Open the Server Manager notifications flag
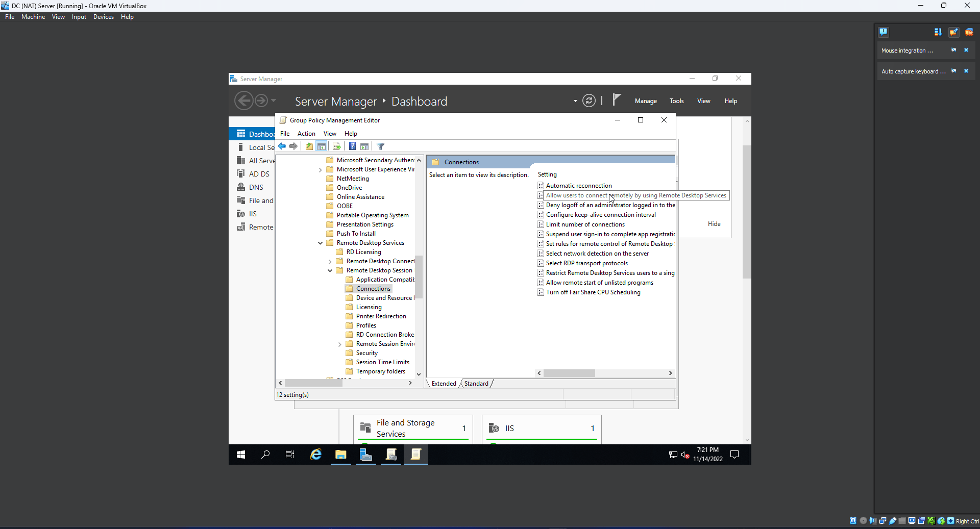The width and height of the screenshot is (980, 529). pyautogui.click(x=617, y=99)
